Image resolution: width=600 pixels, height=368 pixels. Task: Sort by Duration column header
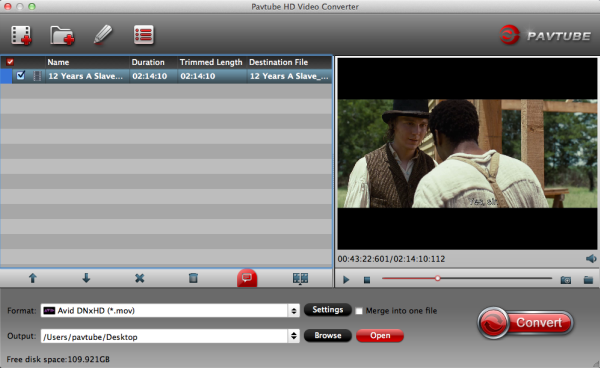coord(148,62)
